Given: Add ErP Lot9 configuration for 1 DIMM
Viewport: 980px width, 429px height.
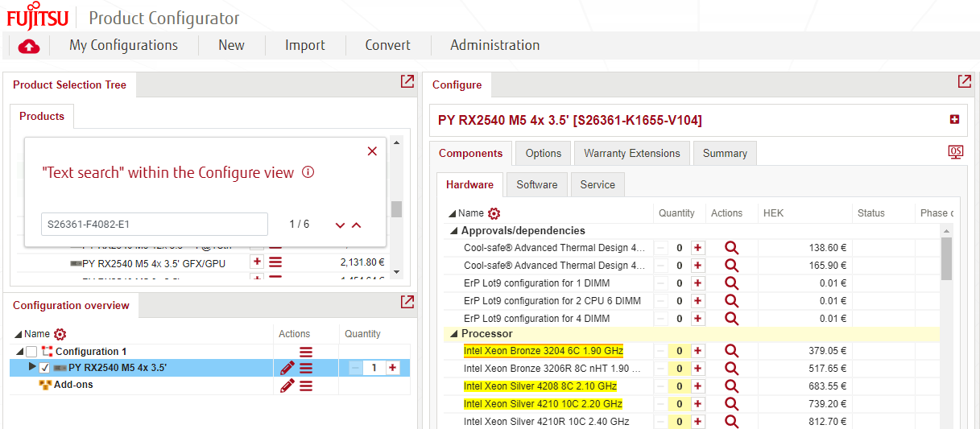Looking at the screenshot, I should pos(698,283).
